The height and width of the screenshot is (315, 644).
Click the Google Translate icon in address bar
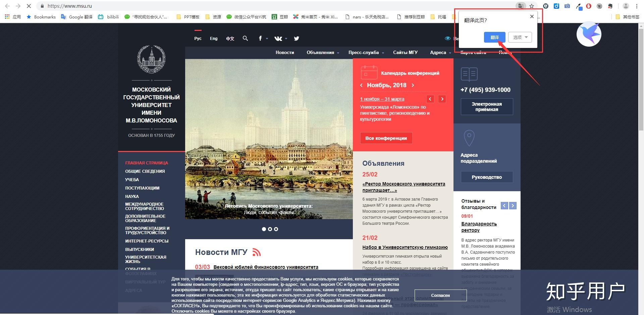click(521, 6)
